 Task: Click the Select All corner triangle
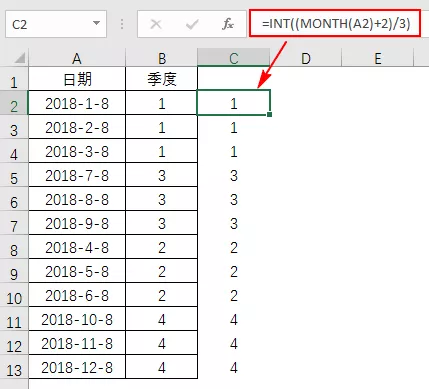coord(20,58)
